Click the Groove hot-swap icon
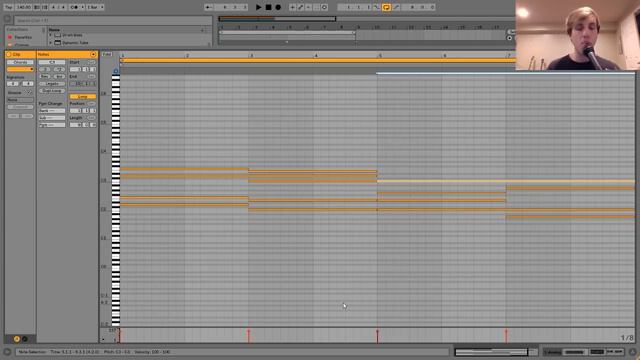This screenshot has width=640, height=360. click(29, 93)
